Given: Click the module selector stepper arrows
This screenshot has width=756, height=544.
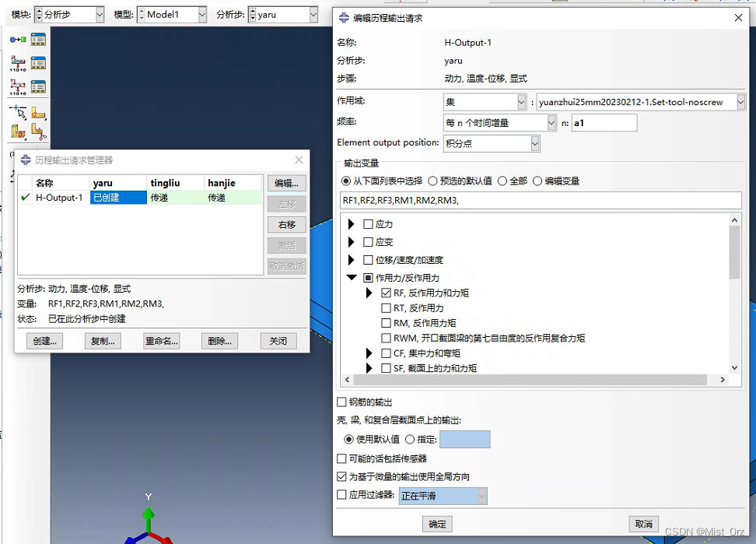Looking at the screenshot, I should pos(39,15).
